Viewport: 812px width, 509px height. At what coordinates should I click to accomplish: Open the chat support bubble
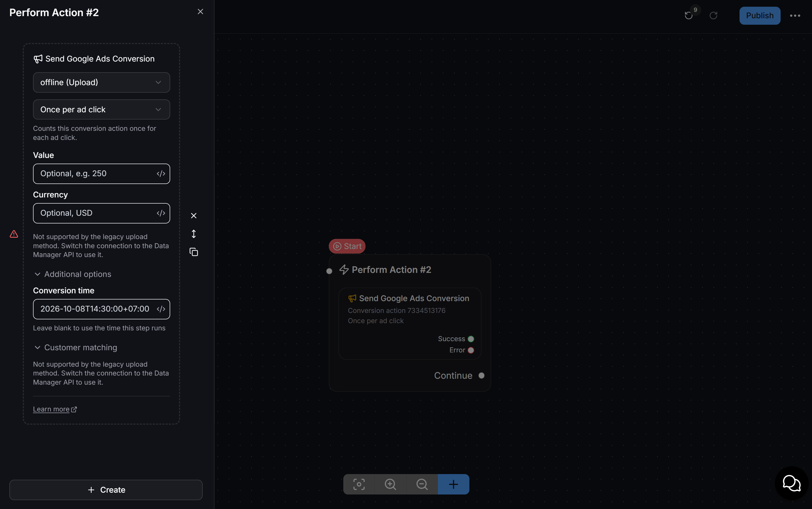[792, 483]
